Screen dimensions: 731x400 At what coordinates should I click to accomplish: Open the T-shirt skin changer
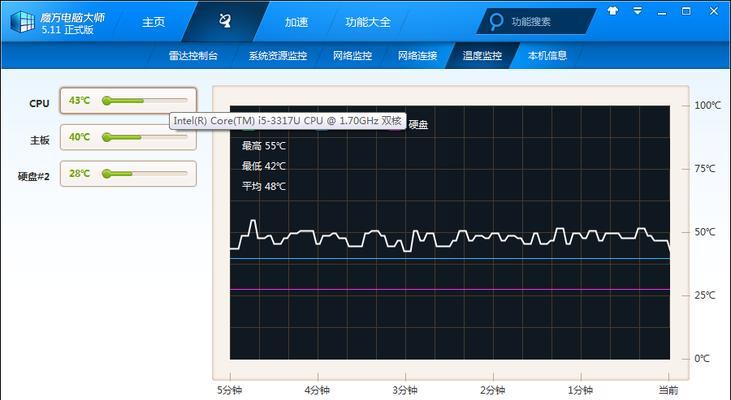[613, 11]
